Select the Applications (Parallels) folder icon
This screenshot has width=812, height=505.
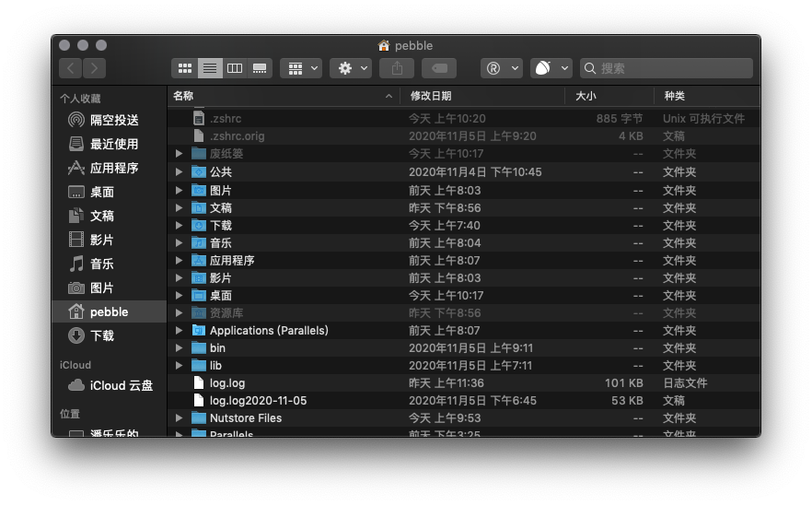tap(199, 330)
